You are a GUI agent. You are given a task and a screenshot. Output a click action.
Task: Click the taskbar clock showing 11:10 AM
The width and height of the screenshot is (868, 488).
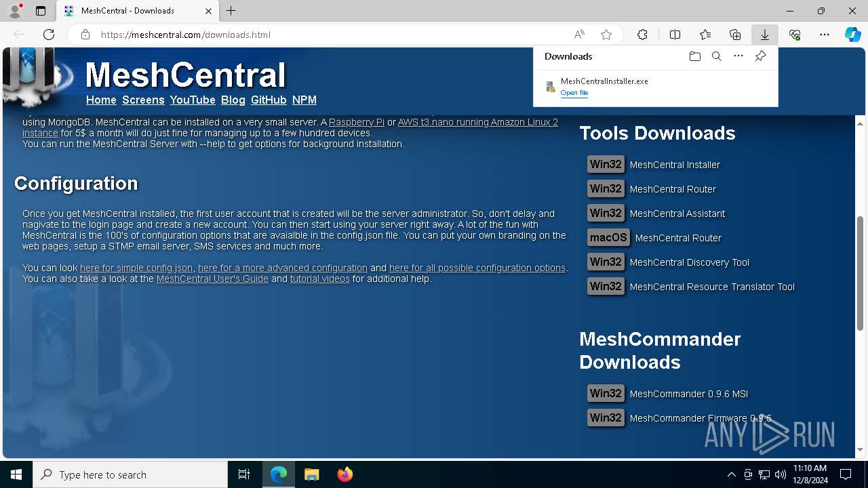(810, 474)
